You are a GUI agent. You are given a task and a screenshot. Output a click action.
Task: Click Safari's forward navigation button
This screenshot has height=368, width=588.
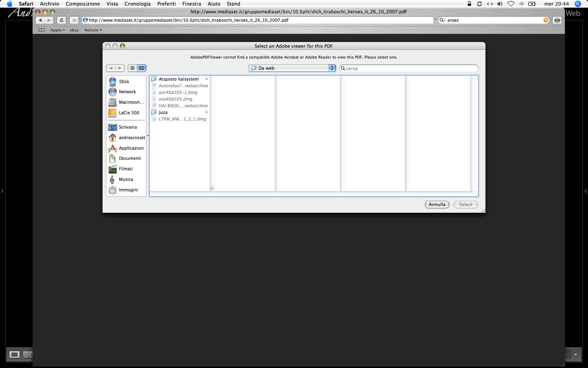click(x=49, y=20)
